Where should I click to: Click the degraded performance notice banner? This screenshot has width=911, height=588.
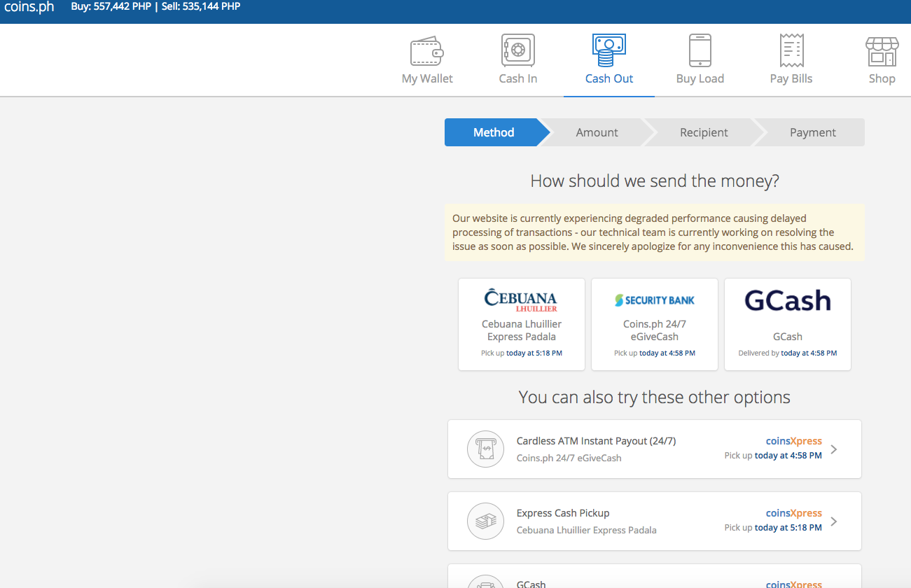[x=655, y=232]
